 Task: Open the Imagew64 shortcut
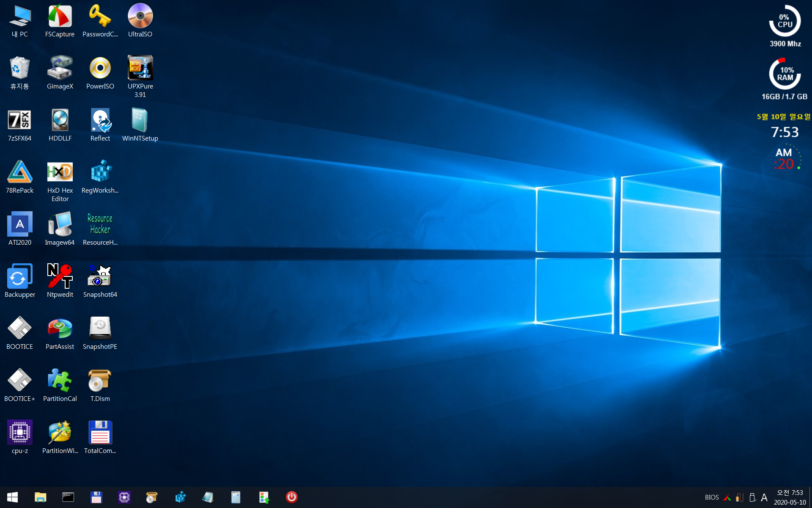tap(60, 229)
